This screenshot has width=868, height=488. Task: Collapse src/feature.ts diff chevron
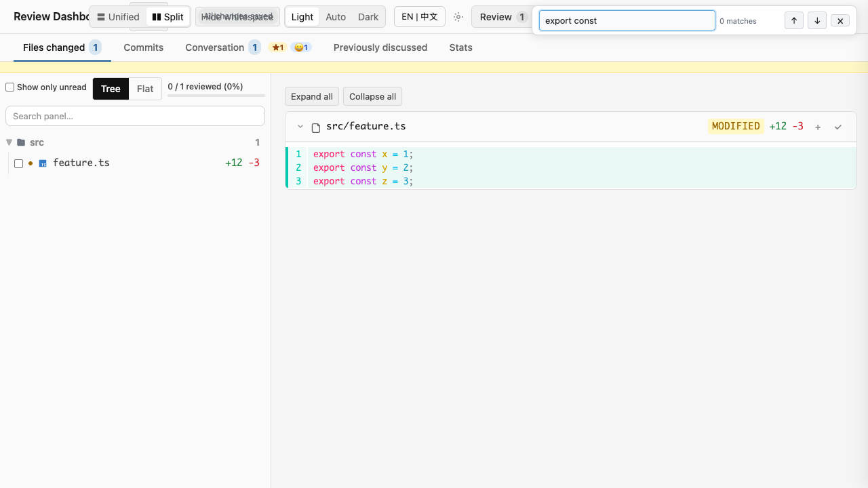coord(300,127)
